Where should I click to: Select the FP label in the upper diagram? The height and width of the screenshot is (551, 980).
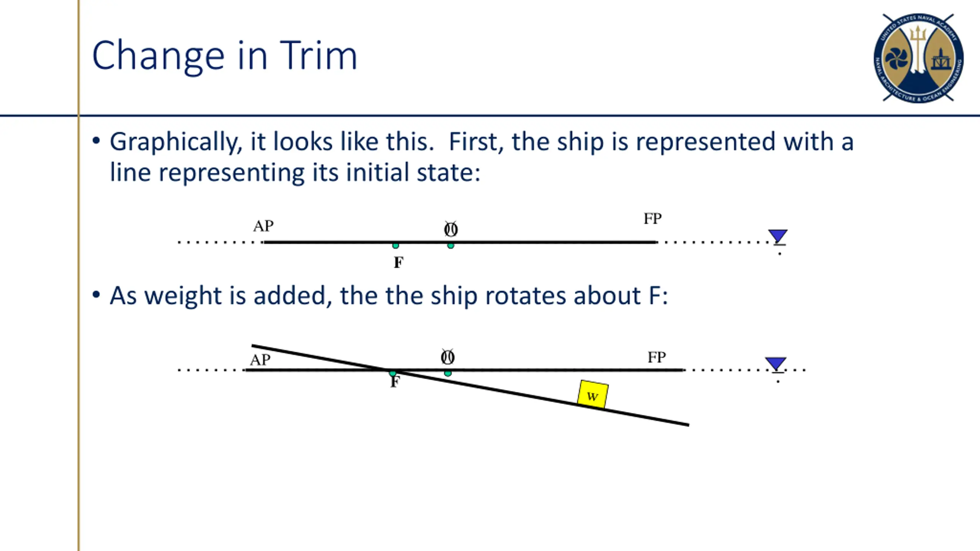(652, 218)
